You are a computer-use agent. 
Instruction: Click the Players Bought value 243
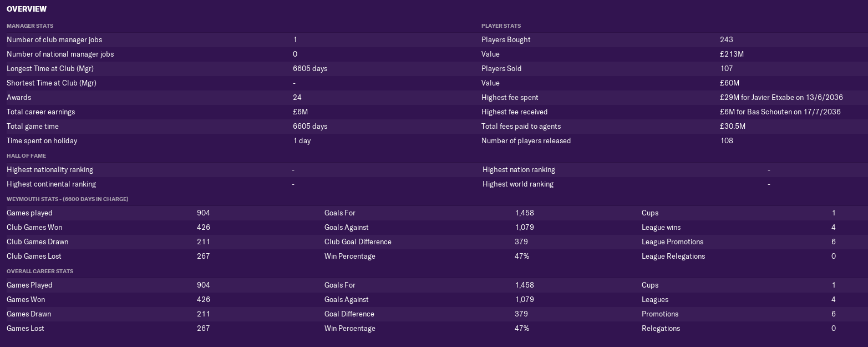(x=726, y=39)
